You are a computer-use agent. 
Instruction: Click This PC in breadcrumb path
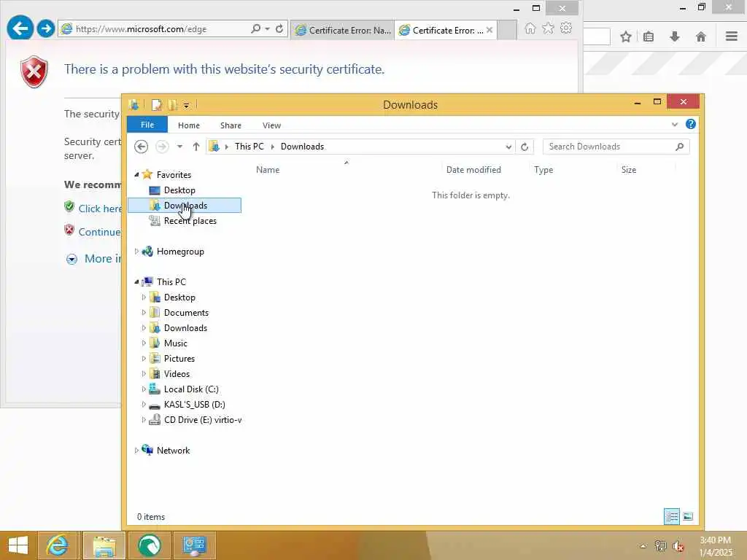(x=249, y=146)
